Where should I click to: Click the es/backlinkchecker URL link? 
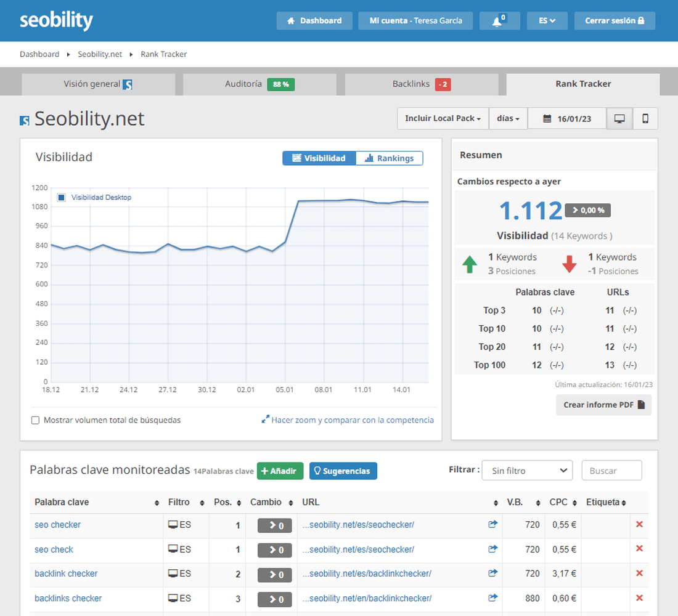tap(367, 573)
